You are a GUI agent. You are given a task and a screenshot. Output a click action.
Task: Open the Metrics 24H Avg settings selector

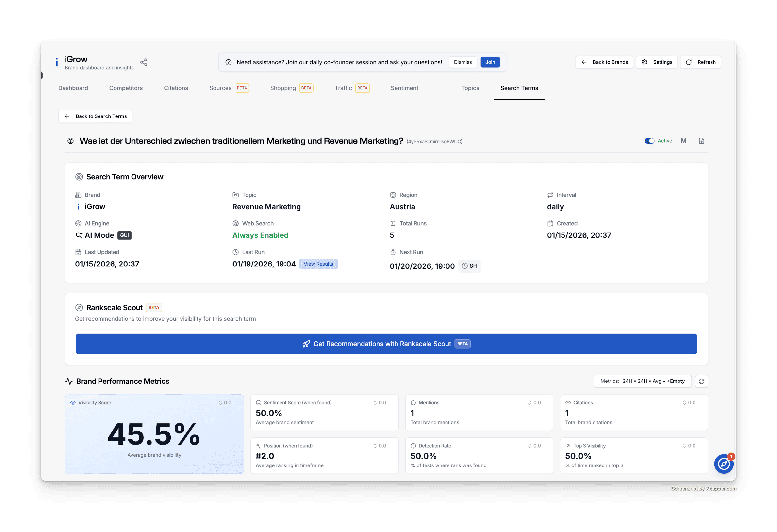[642, 381]
